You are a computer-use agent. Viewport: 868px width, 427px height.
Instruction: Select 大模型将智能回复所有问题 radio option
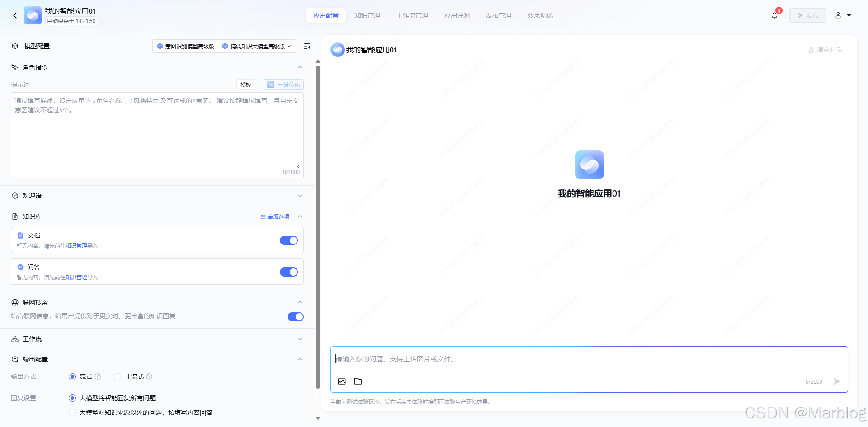pyautogui.click(x=72, y=398)
